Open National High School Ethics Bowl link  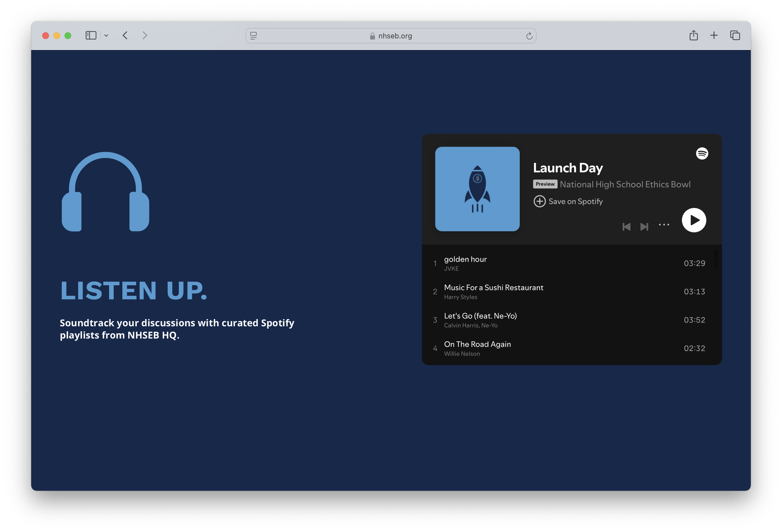[625, 184]
